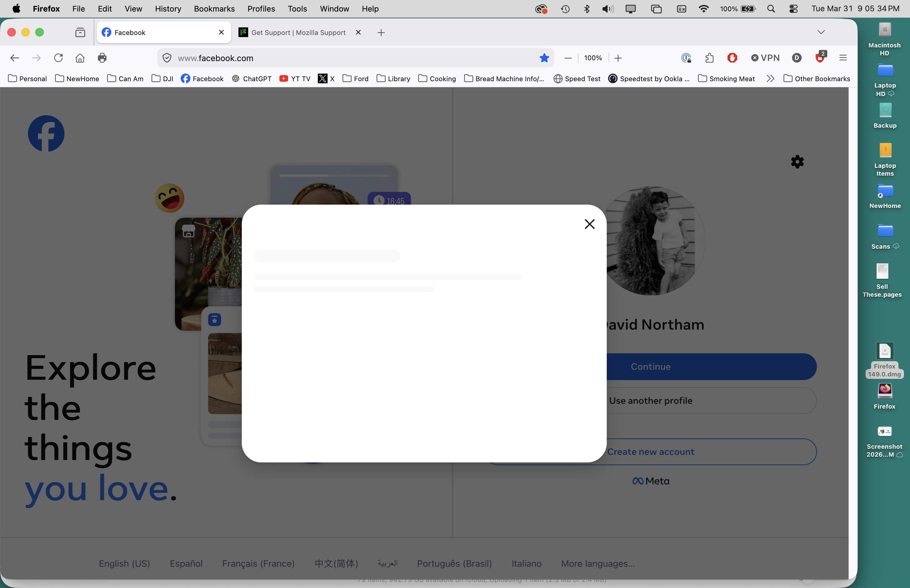Click the print icon in toolbar
Viewport: 910px width, 588px height.
(102, 58)
